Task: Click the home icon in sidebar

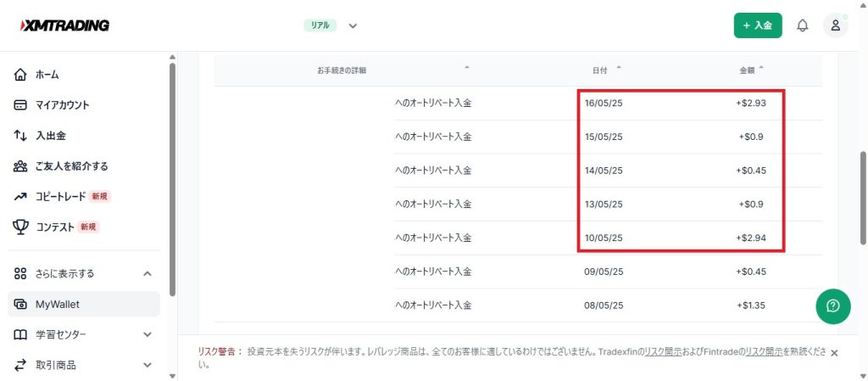Action: click(21, 75)
